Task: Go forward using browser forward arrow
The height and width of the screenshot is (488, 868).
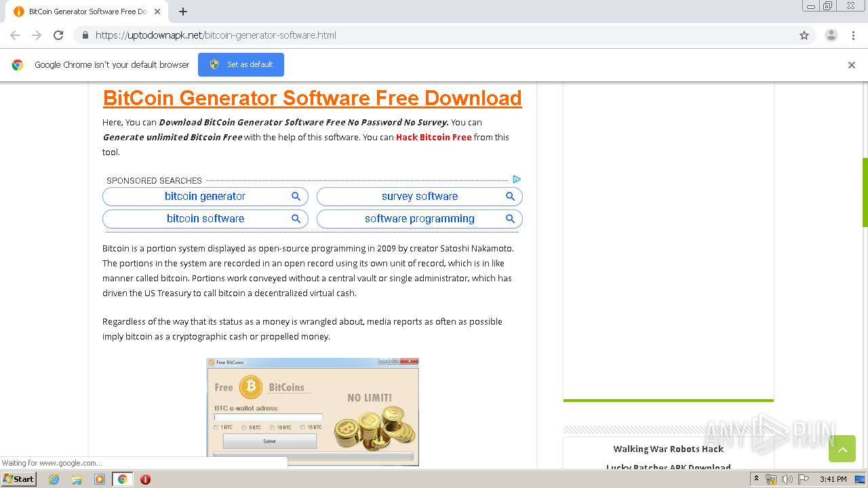Action: (x=37, y=35)
